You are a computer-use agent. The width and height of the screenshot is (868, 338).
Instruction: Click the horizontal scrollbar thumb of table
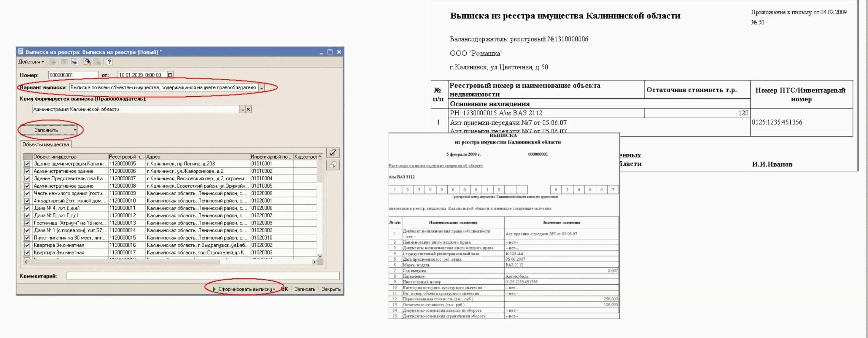tap(124, 262)
